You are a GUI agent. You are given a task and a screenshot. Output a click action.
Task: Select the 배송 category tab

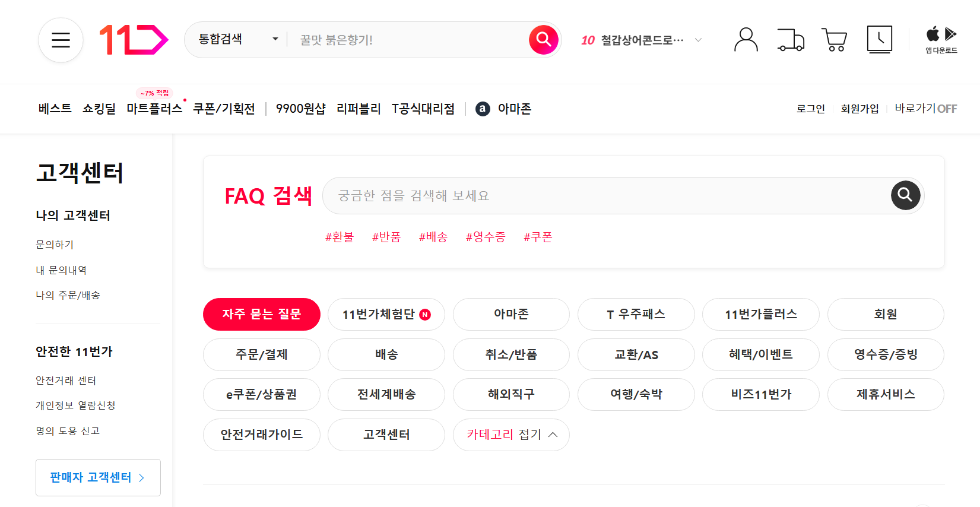coord(386,354)
